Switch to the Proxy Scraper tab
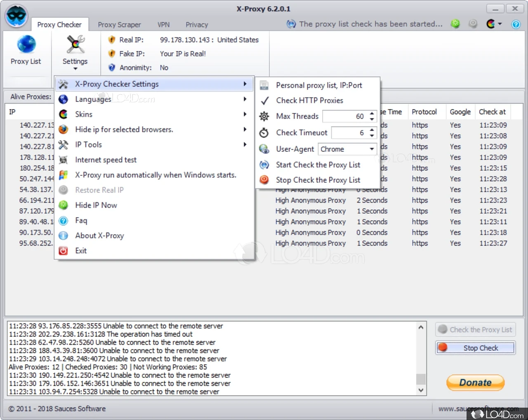 (119, 25)
